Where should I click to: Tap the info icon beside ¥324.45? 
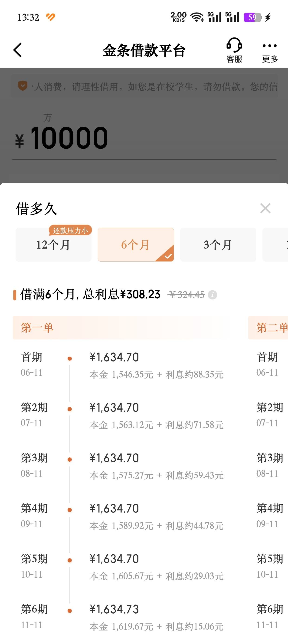(x=213, y=295)
